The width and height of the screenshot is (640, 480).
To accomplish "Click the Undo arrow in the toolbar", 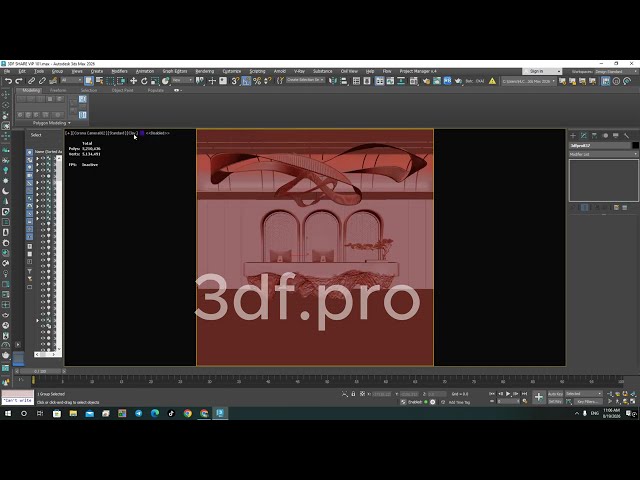I will click(8, 81).
